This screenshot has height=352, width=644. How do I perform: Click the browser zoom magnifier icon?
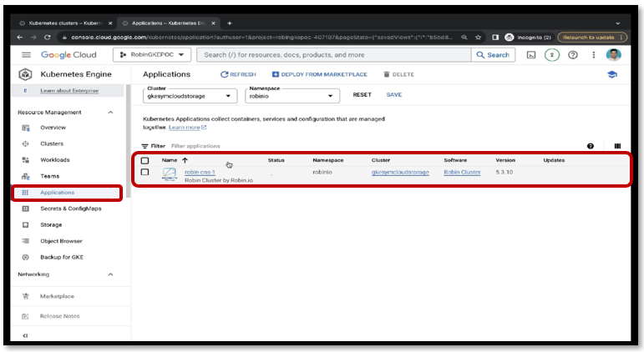pyautogui.click(x=464, y=38)
